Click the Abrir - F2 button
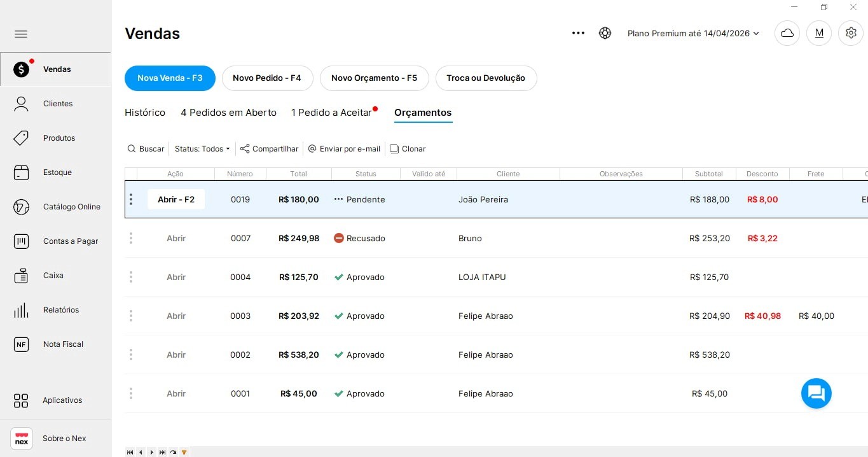868x457 pixels. [176, 199]
